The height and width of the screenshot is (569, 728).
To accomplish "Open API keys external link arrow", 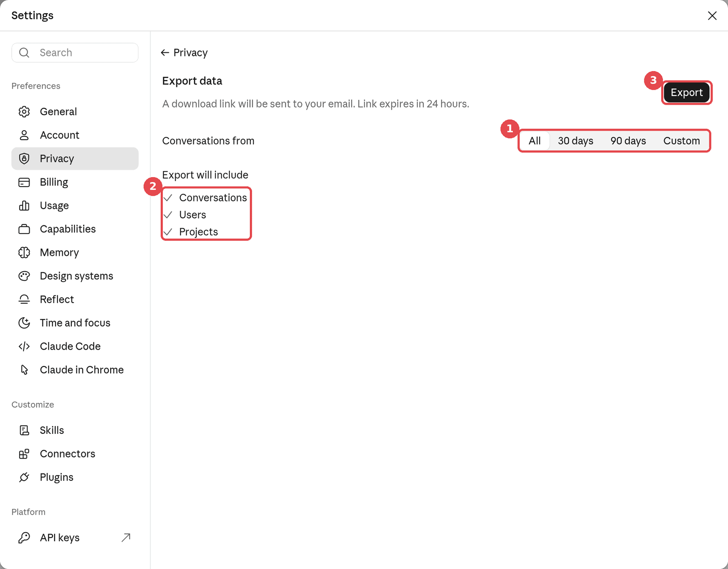I will [x=126, y=538].
